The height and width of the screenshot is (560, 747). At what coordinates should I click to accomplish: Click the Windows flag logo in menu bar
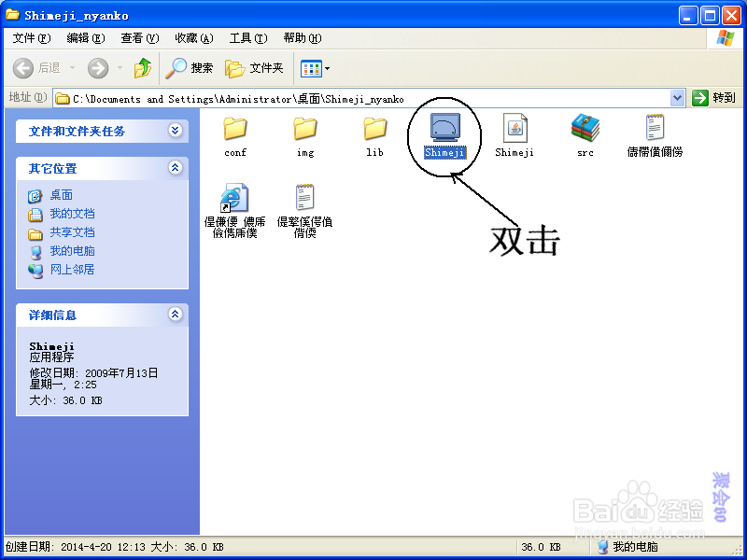pos(725,38)
